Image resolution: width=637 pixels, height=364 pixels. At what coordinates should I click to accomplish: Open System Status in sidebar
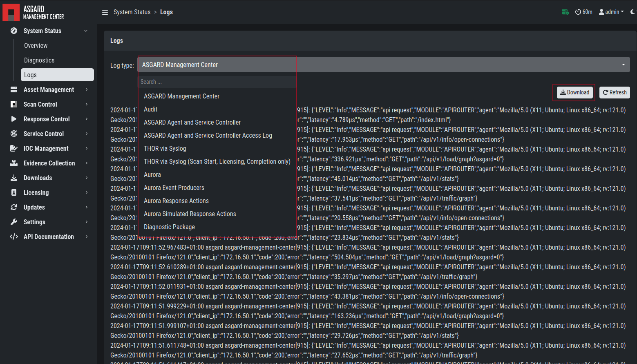click(x=42, y=31)
